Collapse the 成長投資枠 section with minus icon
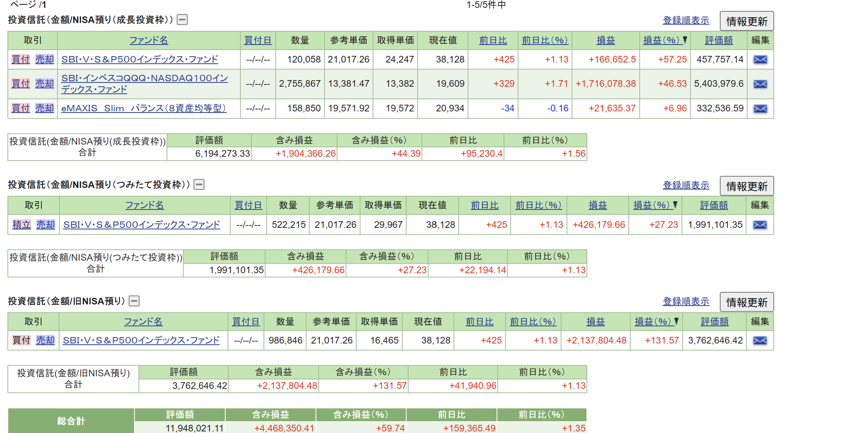The width and height of the screenshot is (868, 433). tap(182, 20)
